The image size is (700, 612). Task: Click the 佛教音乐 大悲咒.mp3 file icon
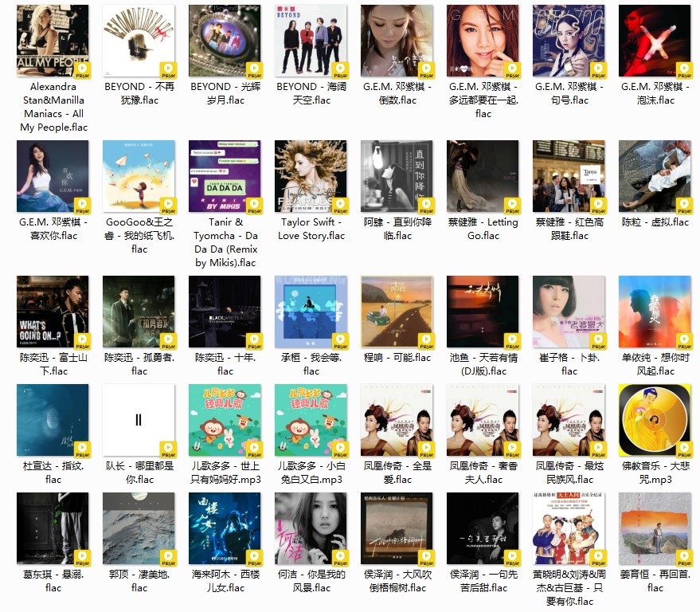[655, 420]
